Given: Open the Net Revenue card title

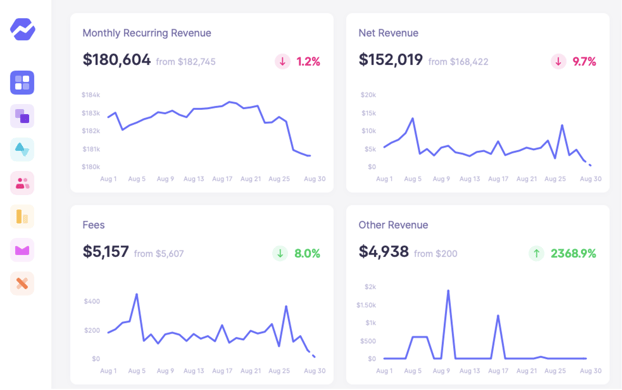Looking at the screenshot, I should click(x=388, y=33).
